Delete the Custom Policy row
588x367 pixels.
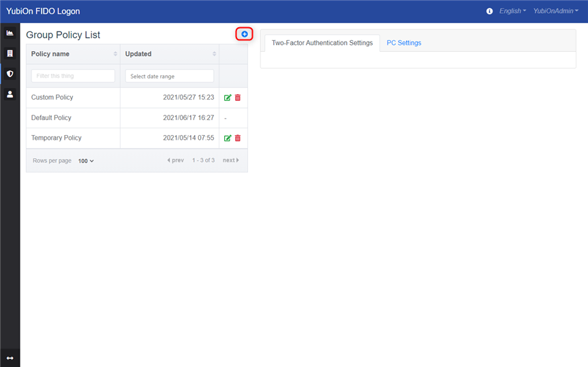[x=237, y=98]
